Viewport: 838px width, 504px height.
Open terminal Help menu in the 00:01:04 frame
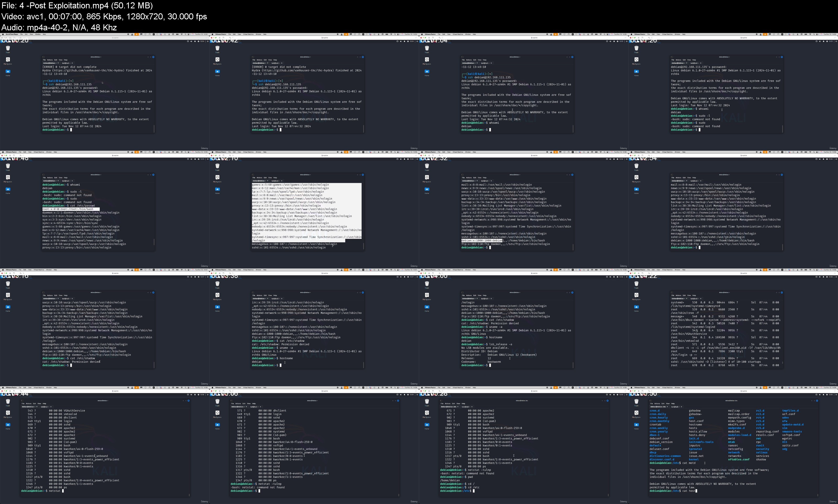pos(484,60)
